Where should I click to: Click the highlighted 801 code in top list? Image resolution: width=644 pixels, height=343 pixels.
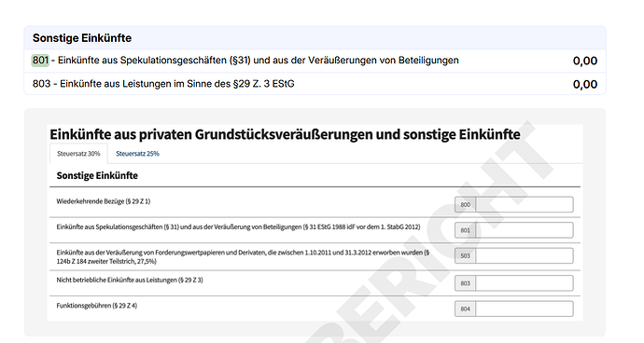(40, 61)
